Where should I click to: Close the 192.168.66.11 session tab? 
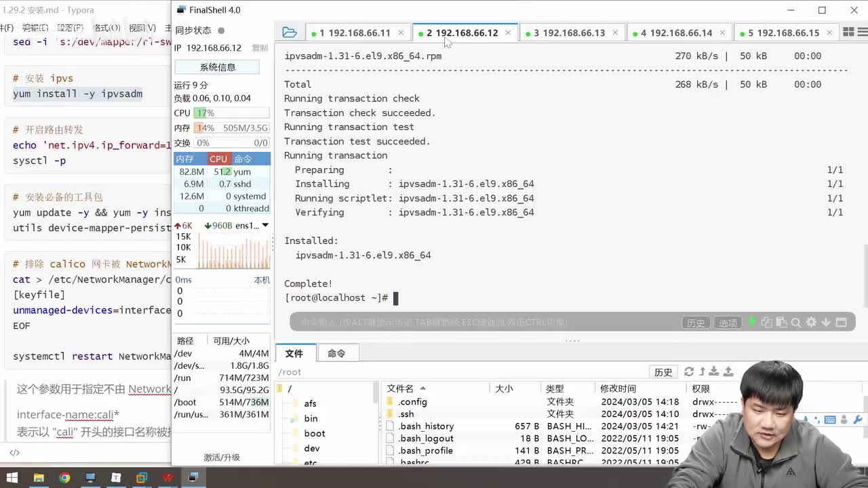pos(401,33)
